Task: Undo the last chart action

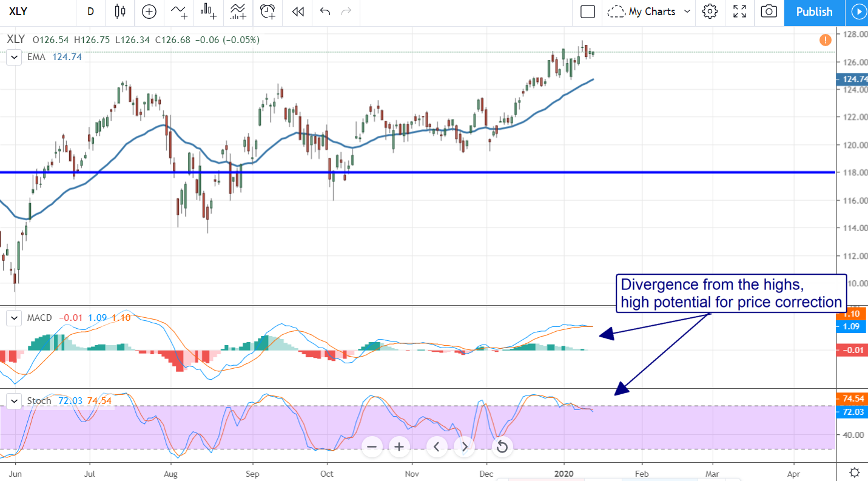Action: pos(325,12)
